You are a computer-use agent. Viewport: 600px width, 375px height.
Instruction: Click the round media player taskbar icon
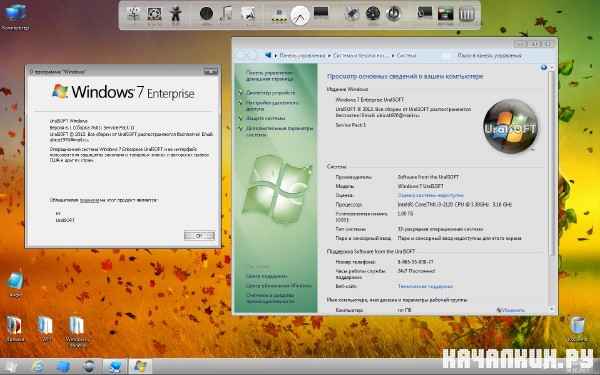[89, 367]
